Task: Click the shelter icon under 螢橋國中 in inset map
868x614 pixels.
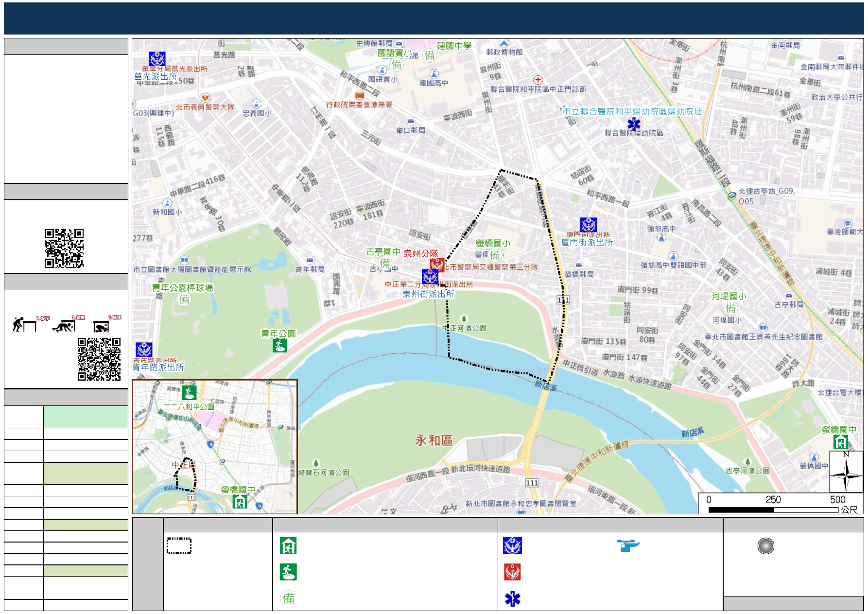Action: pyautogui.click(x=240, y=501)
